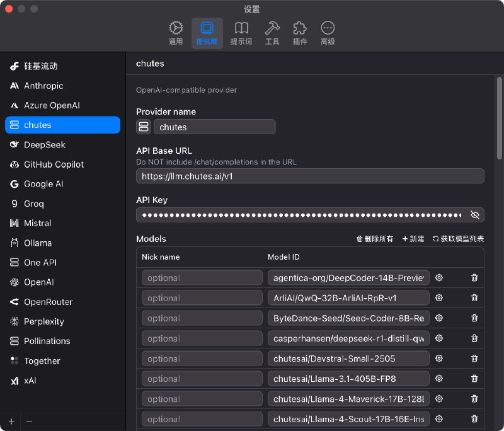Screen dimensions: 504x431
Task: Open the 提示词 prompts tab
Action: point(241,33)
